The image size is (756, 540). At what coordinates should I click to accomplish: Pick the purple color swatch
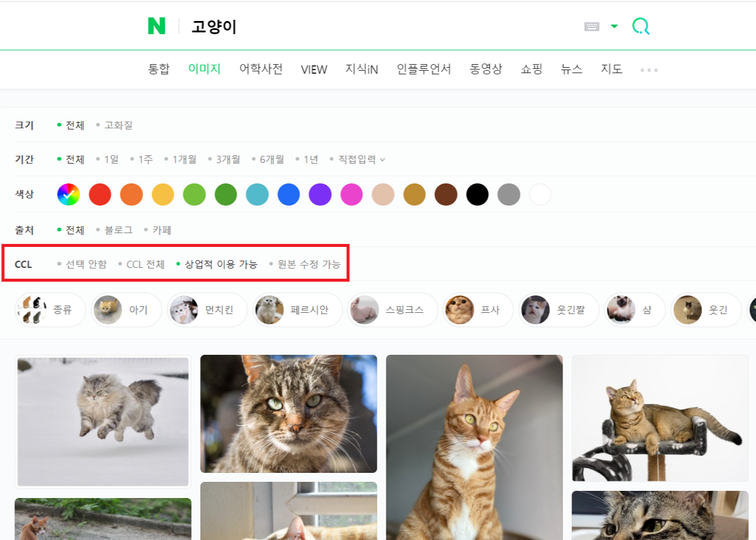coord(320,195)
